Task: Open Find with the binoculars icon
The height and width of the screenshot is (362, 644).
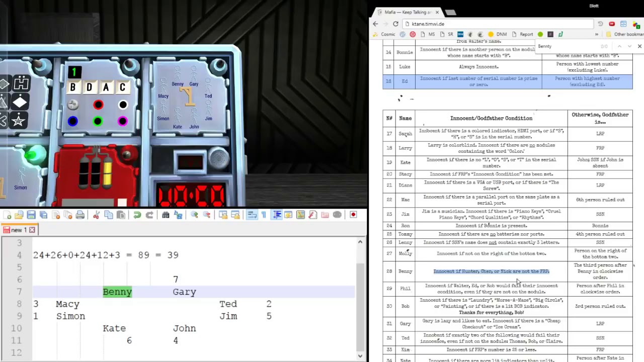Action: [x=166, y=215]
